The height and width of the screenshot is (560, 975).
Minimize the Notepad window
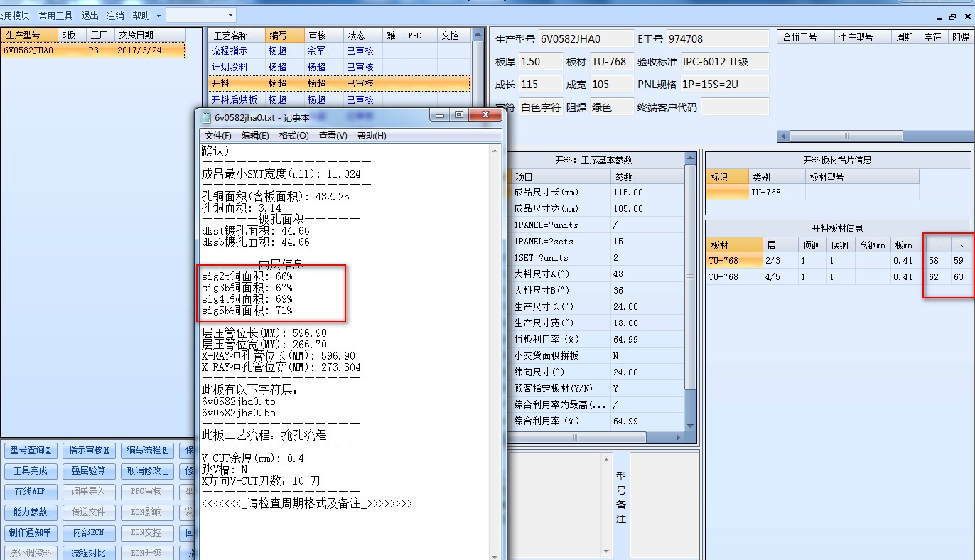[x=441, y=114]
